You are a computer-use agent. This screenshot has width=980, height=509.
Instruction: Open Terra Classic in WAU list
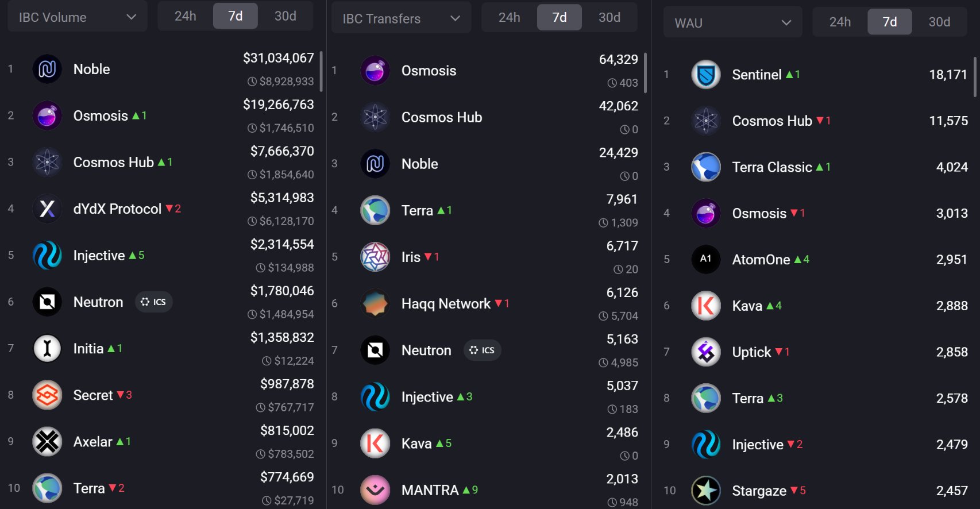[x=771, y=167]
